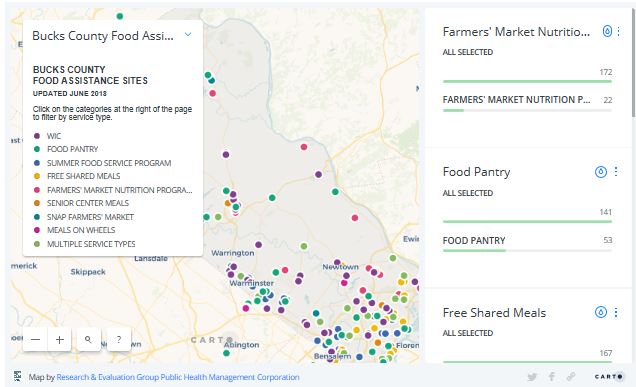Share map via Twitter icon

click(532, 377)
